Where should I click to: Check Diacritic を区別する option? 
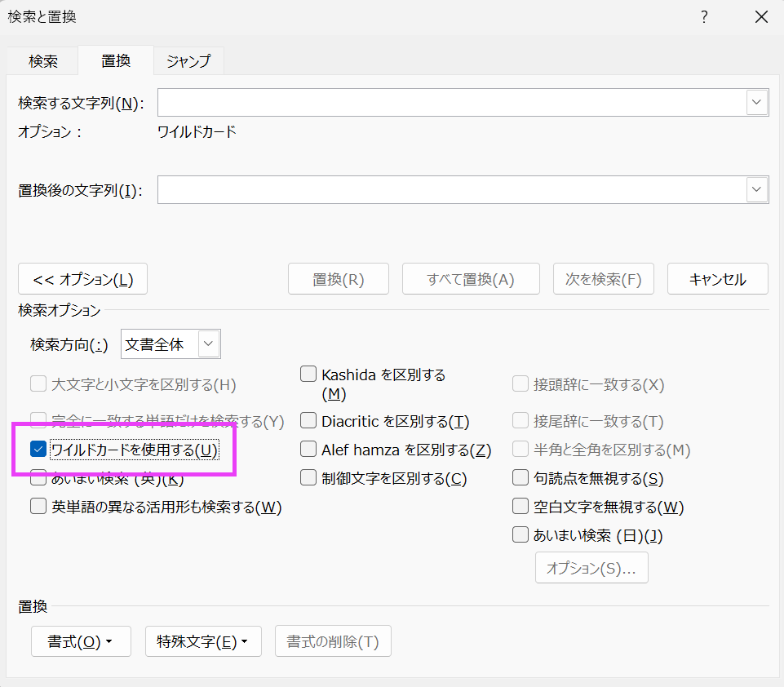(x=308, y=421)
